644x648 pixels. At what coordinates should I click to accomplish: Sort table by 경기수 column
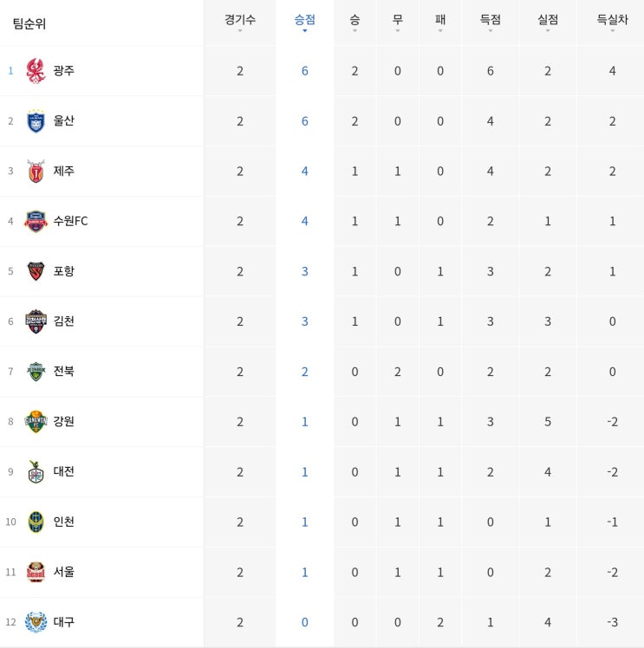pos(240,23)
